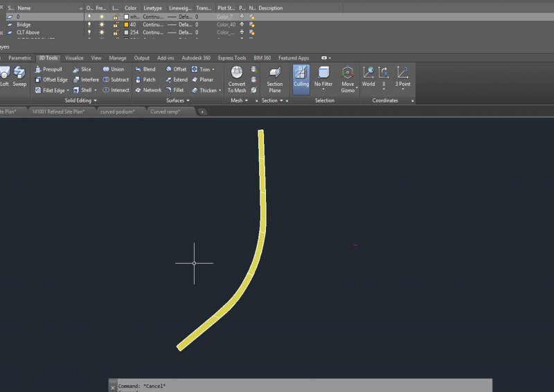This screenshot has height=392, width=554.
Task: Click the surface Extend tool
Action: (x=177, y=80)
